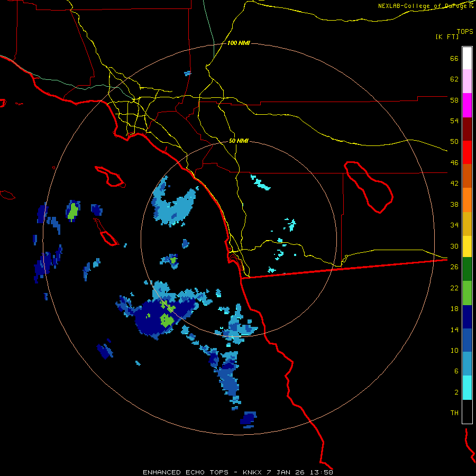Click the legend value '2'
This screenshot has width=476, height=476.
click(x=456, y=392)
